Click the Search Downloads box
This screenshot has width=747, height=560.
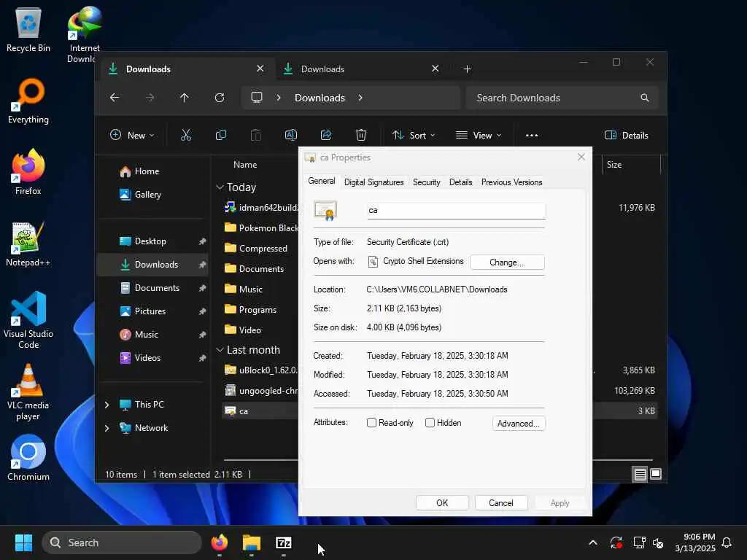coord(562,98)
